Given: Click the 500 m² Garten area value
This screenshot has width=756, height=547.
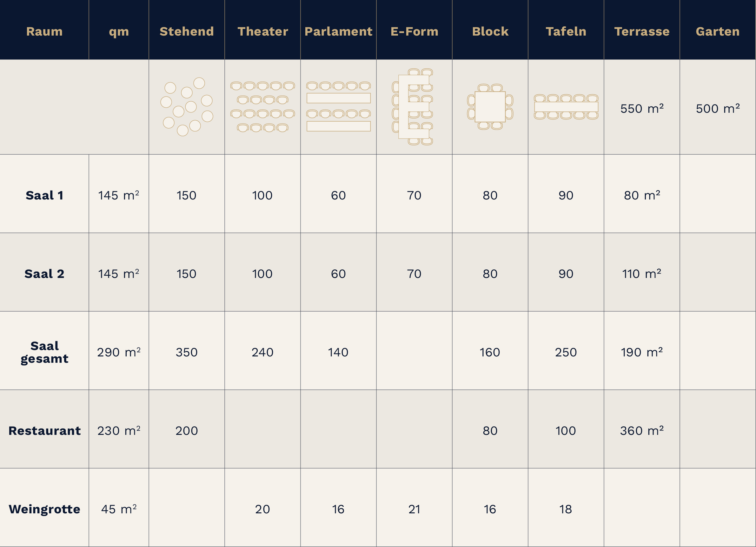Looking at the screenshot, I should coord(718,108).
